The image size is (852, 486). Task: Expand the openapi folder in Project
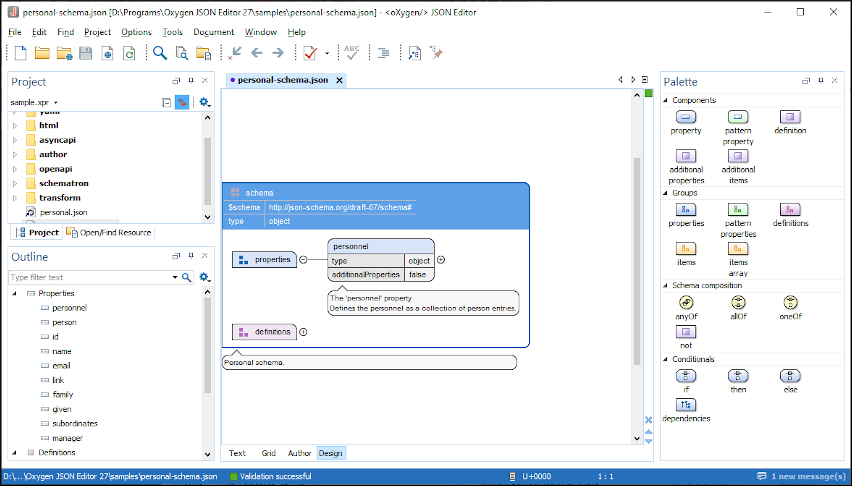[15, 169]
